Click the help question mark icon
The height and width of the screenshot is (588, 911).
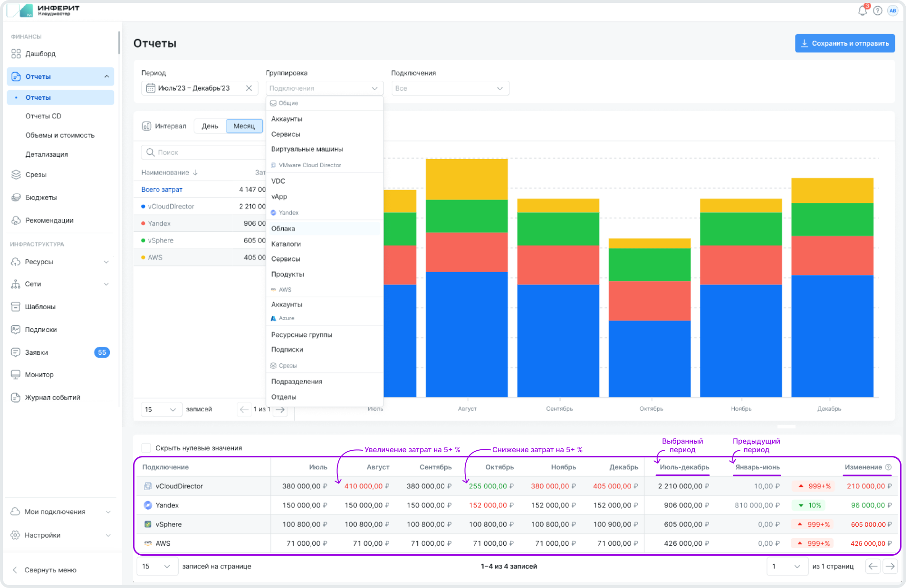878,10
